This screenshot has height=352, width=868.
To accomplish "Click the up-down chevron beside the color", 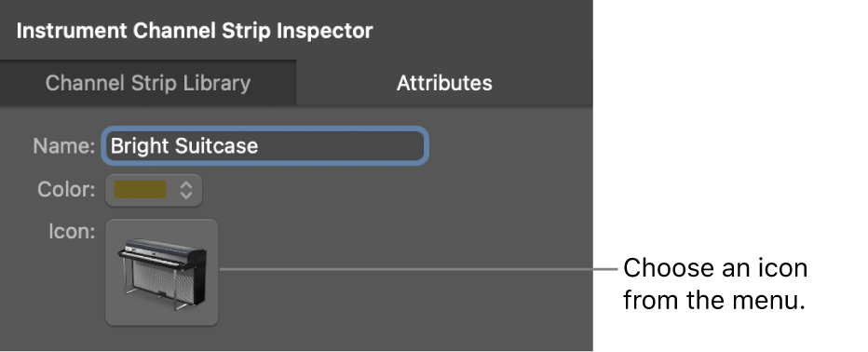I will [186, 190].
